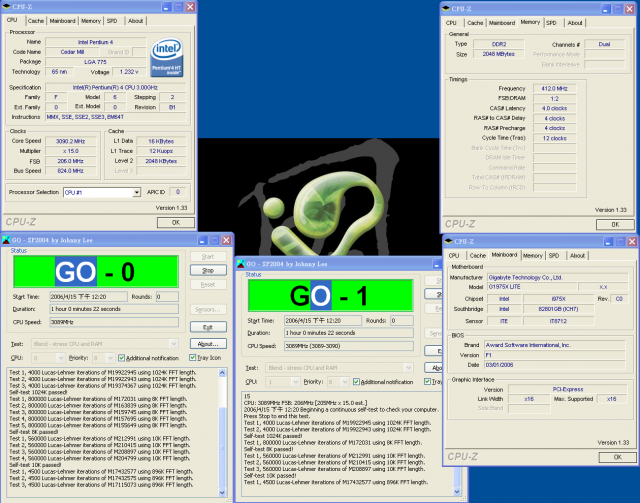Click Specification Intel(R) Pentium(R) 4 CPU field

116,87
